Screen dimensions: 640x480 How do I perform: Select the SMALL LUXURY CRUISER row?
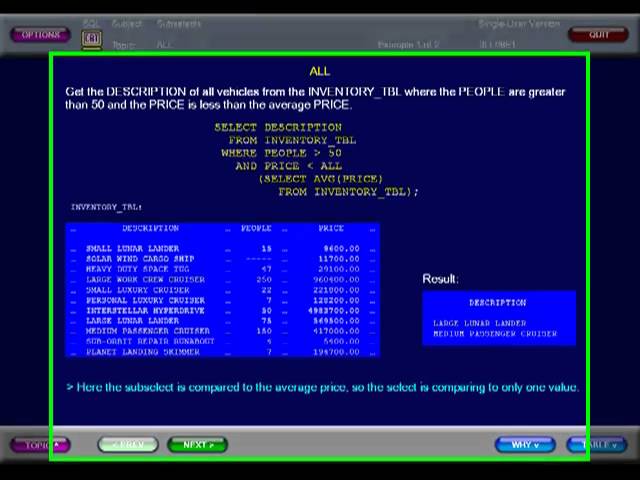223,290
